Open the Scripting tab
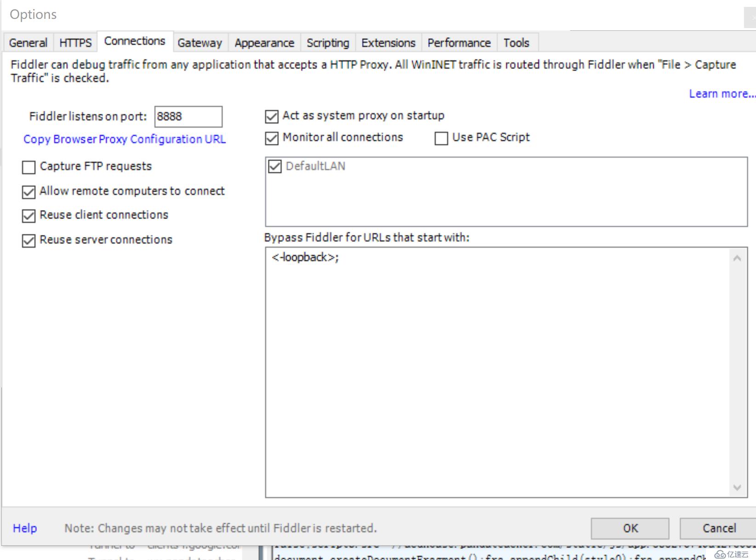The image size is (756, 560). point(328,43)
